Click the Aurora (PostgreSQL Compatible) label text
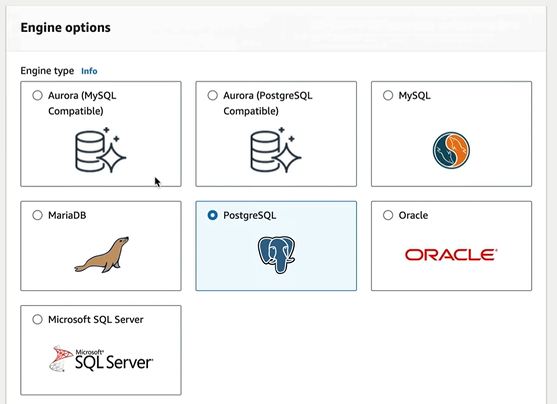557x404 pixels. (268, 103)
